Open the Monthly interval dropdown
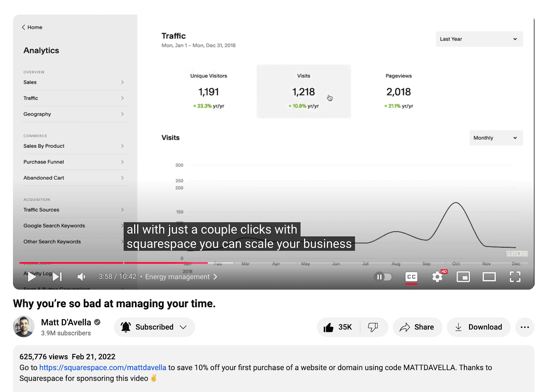This screenshot has height=392, width=547. (x=496, y=138)
